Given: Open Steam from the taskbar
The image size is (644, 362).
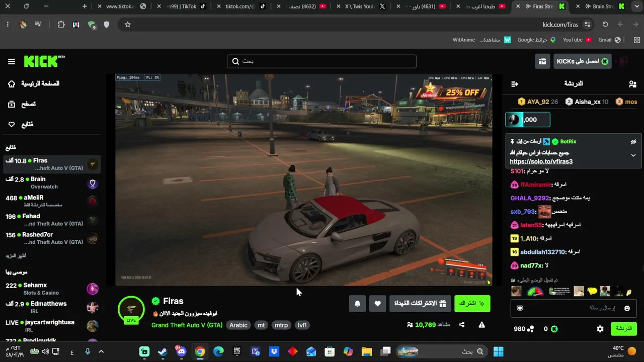Looking at the screenshot, I should 163,351.
